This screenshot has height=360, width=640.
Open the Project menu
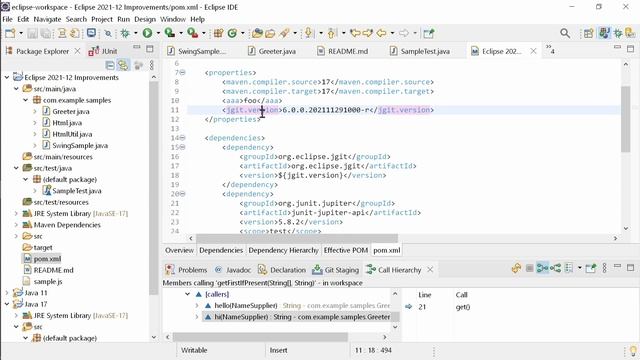pos(102,19)
